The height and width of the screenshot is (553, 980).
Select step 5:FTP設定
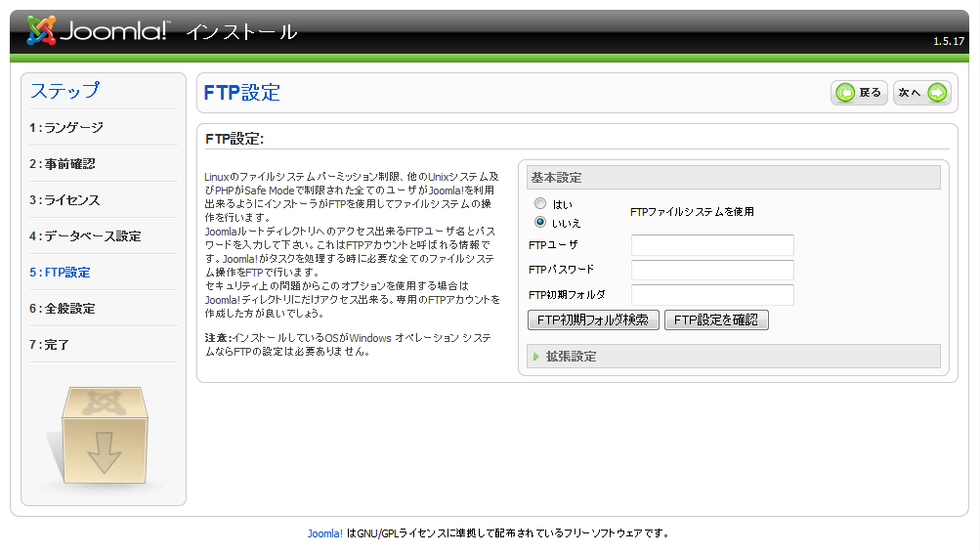60,273
